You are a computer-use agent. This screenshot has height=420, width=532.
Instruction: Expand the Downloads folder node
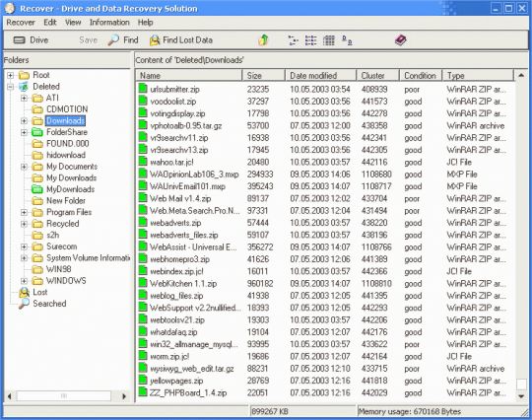pyautogui.click(x=24, y=121)
